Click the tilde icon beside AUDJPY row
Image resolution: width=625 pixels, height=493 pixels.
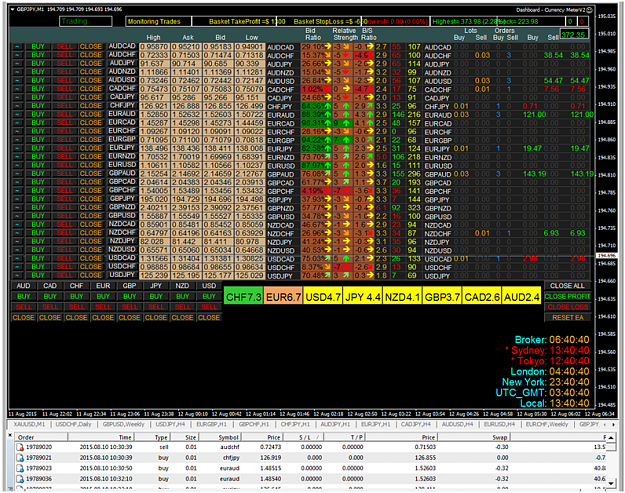17,64
